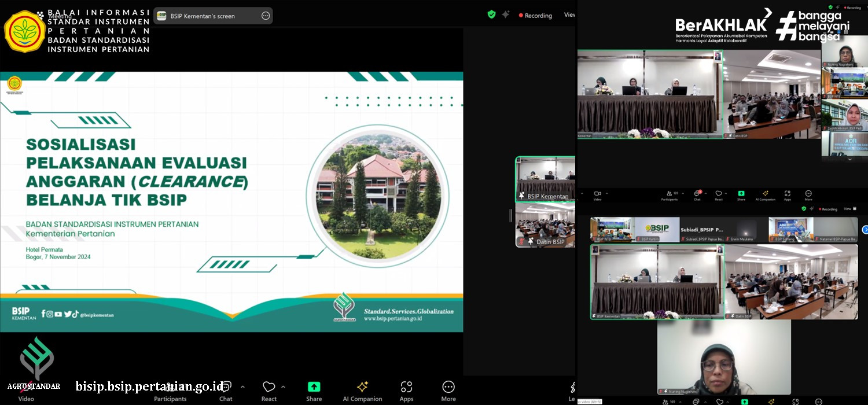Image resolution: width=868 pixels, height=405 pixels.
Task: Toggle the Chat panel in the middle-right toolbar
Action: [x=697, y=194]
